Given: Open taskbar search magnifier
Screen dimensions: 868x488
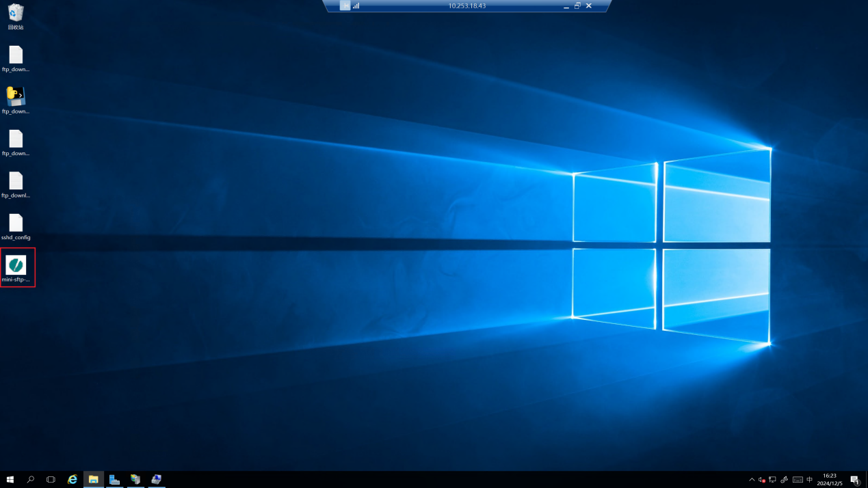Looking at the screenshot, I should click(30, 480).
